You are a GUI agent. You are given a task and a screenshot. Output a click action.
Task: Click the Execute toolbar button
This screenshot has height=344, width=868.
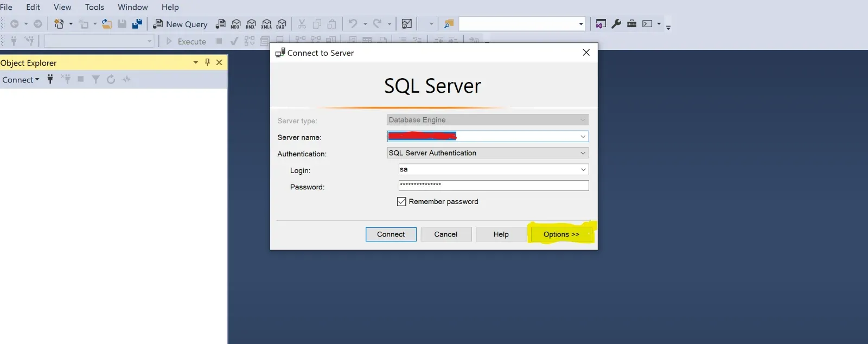(x=186, y=41)
